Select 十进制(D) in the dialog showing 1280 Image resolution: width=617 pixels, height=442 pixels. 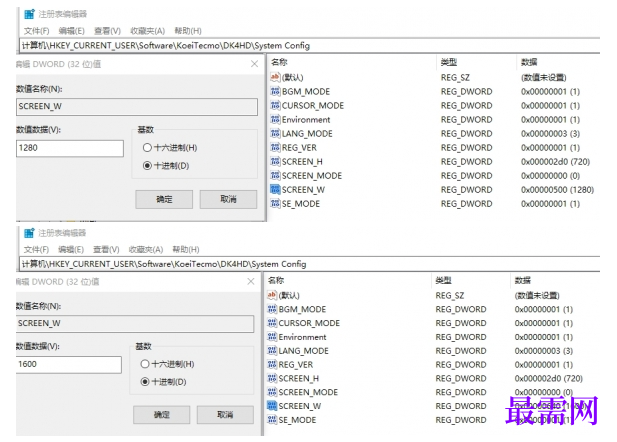147,166
